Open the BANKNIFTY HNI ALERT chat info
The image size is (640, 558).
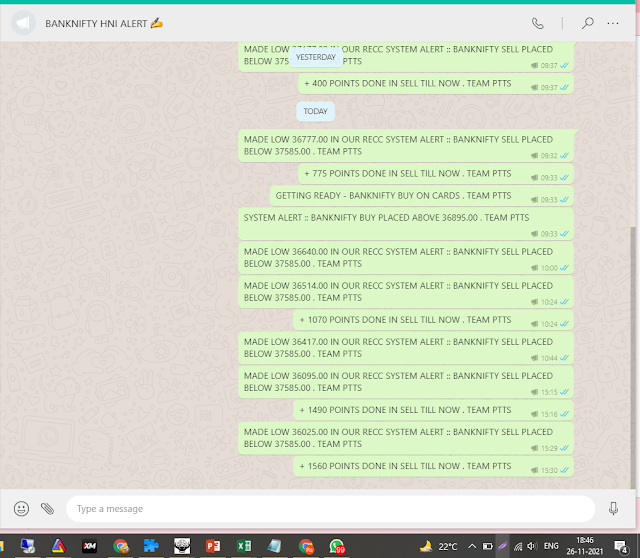tap(104, 24)
